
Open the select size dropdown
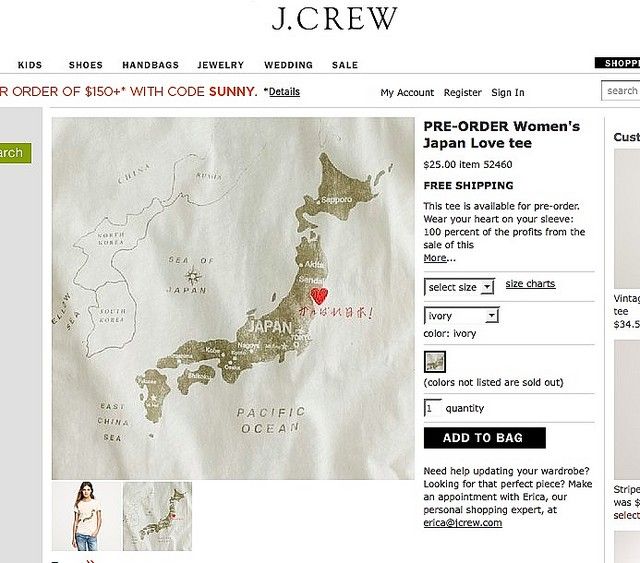coord(459,287)
